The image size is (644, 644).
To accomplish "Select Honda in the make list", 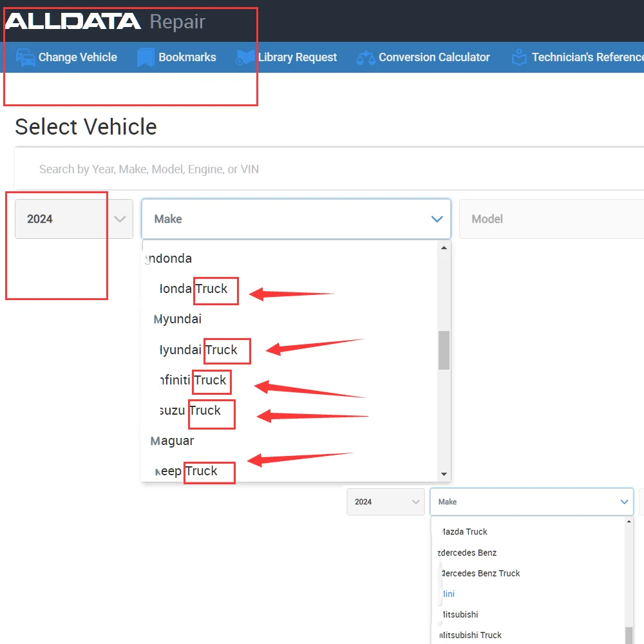I will tap(169, 258).
